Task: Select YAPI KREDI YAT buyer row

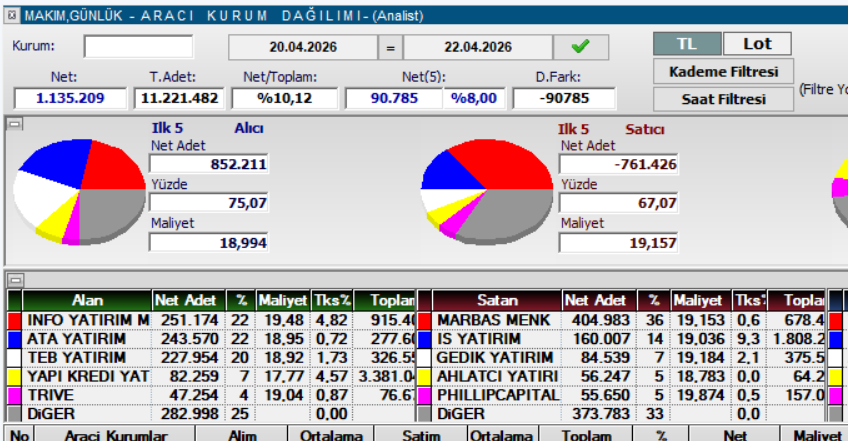Action: (x=211, y=377)
